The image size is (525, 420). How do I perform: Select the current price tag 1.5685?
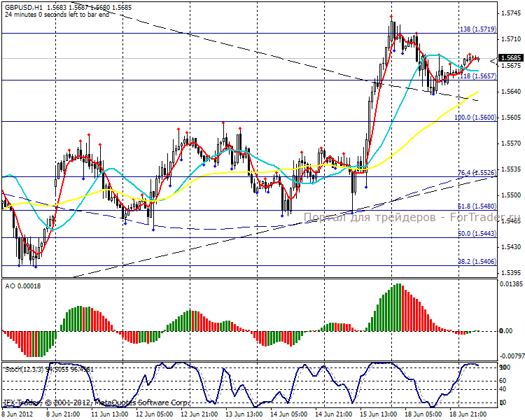[512, 58]
